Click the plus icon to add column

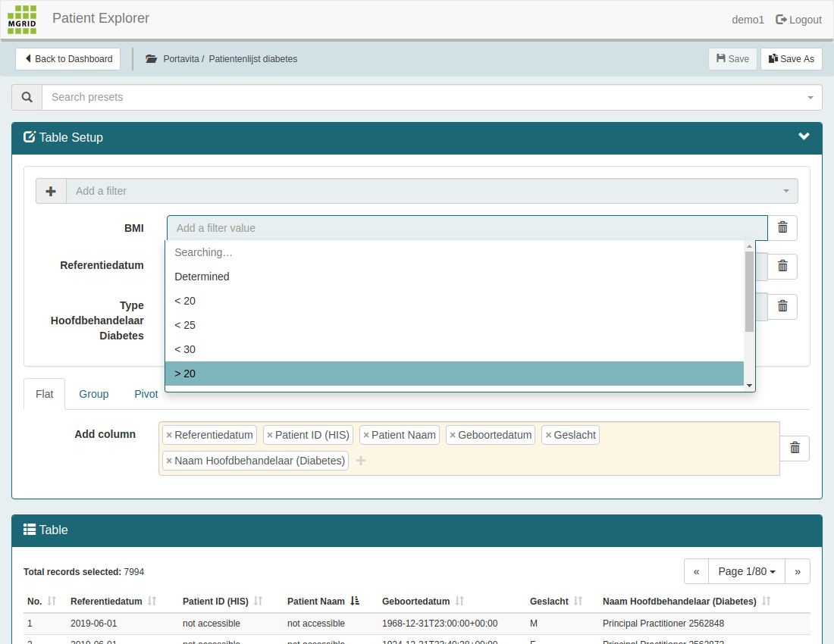(361, 461)
